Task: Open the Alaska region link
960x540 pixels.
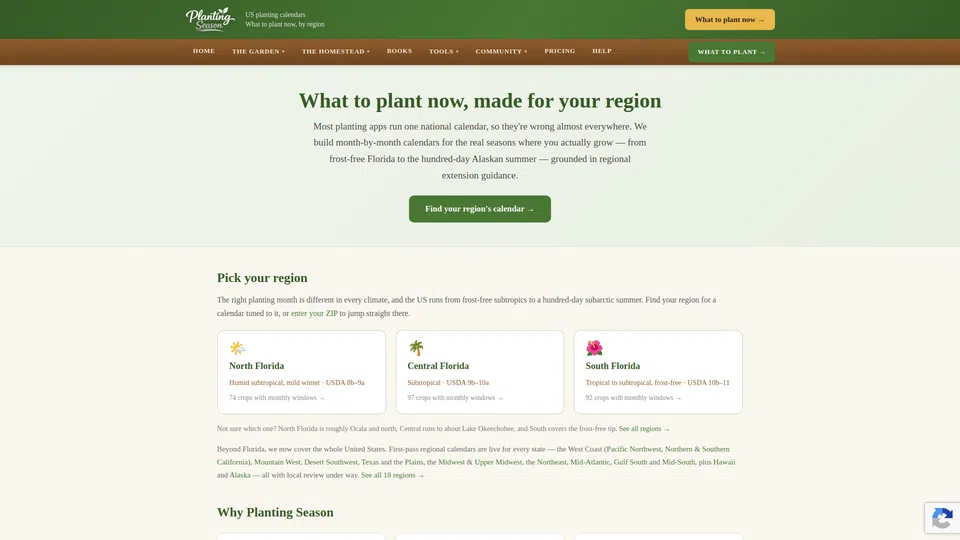Action: click(x=240, y=475)
